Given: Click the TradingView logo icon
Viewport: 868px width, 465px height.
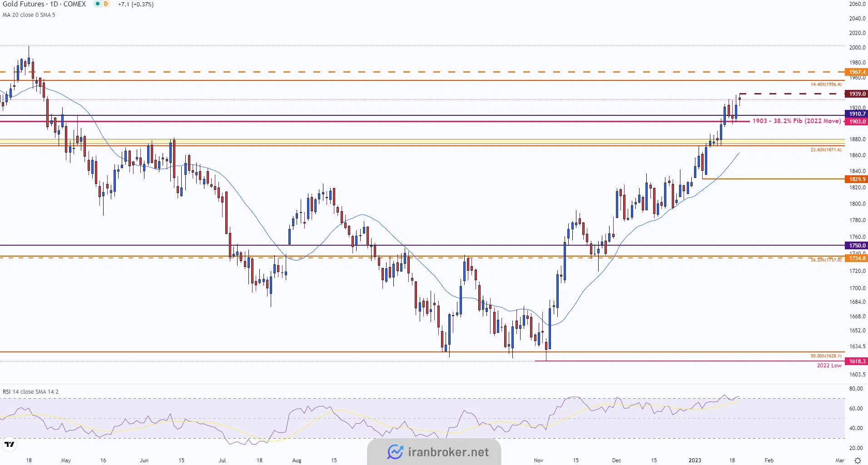Looking at the screenshot, I should 10,444.
